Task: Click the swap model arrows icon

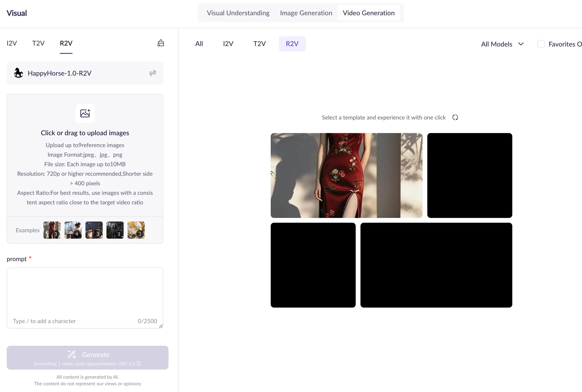Action: point(153,73)
